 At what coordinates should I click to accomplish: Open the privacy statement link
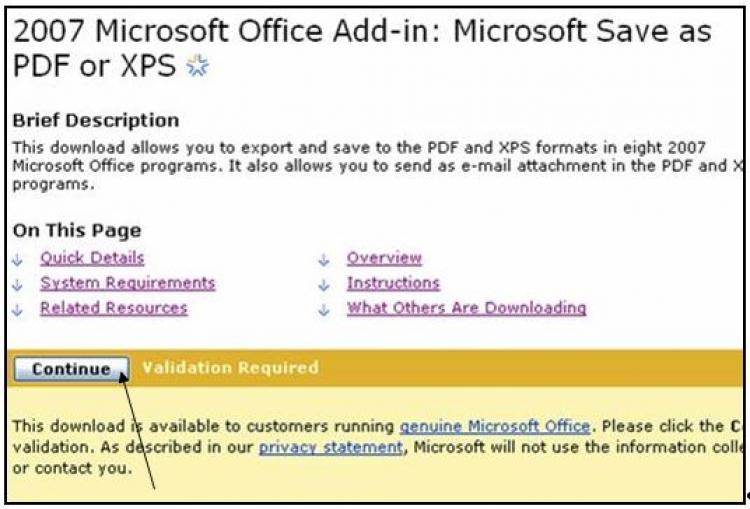[x=330, y=448]
